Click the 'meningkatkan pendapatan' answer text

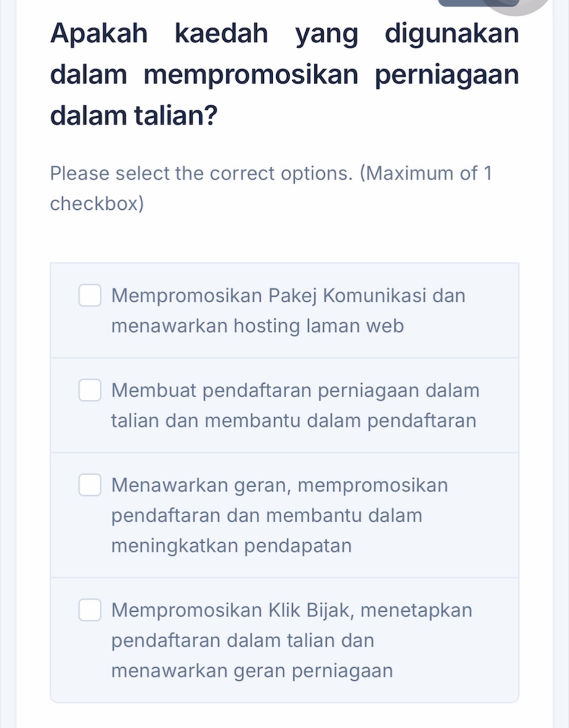tap(231, 545)
